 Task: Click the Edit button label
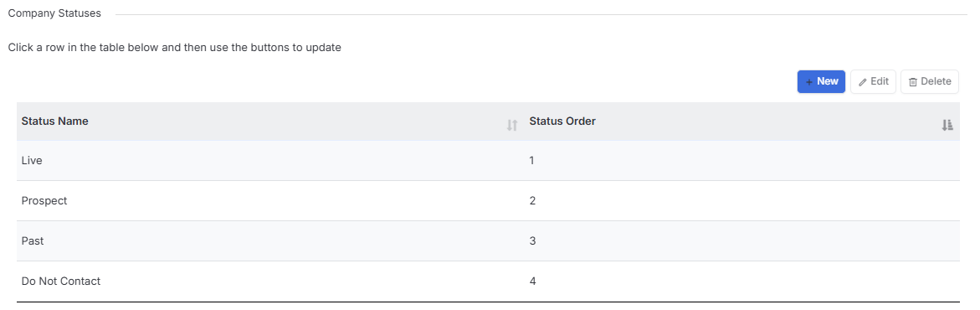point(880,81)
